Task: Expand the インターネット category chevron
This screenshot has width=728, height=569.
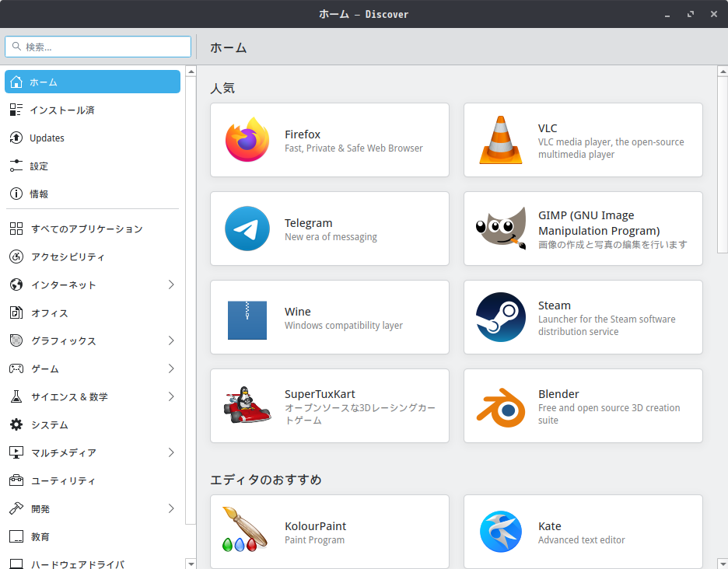Action: 171,284
